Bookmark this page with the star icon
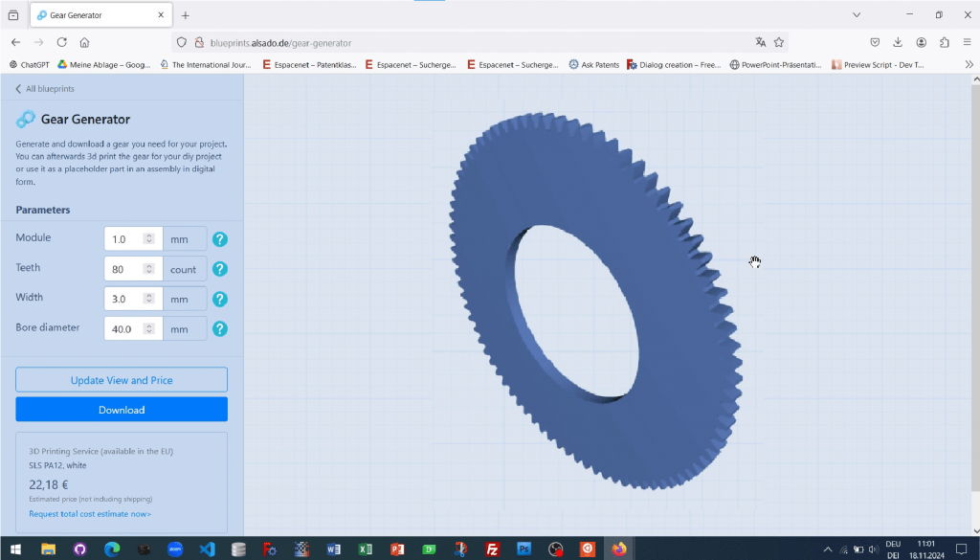Viewport: 980px width, 560px height. tap(779, 42)
